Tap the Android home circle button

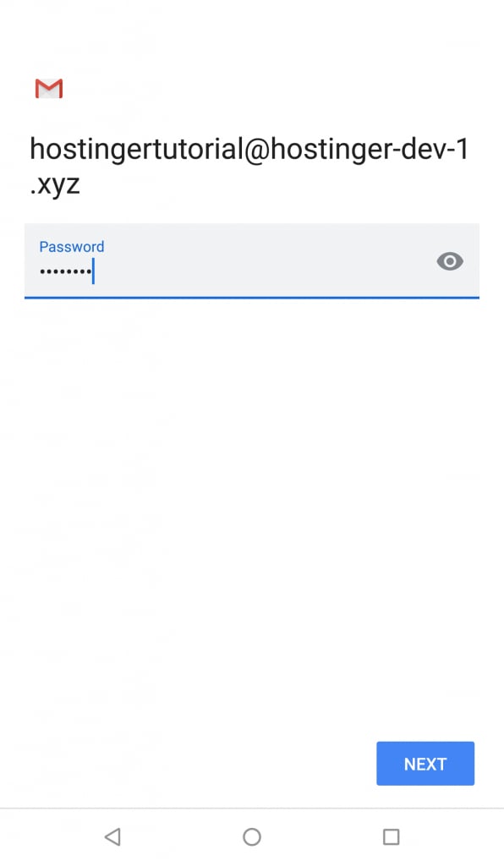252,836
